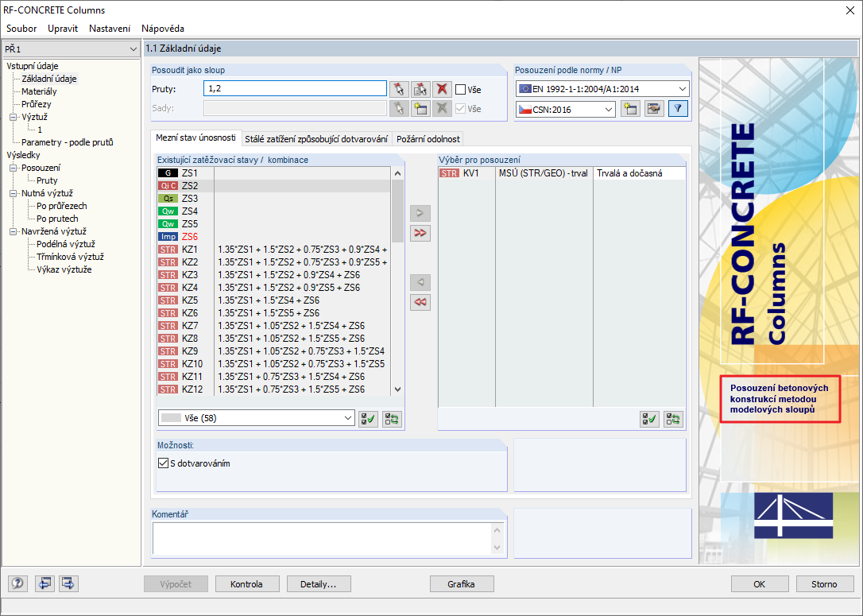Invert selection in Výběr pro posouzení list
863x616 pixels.
point(673,419)
